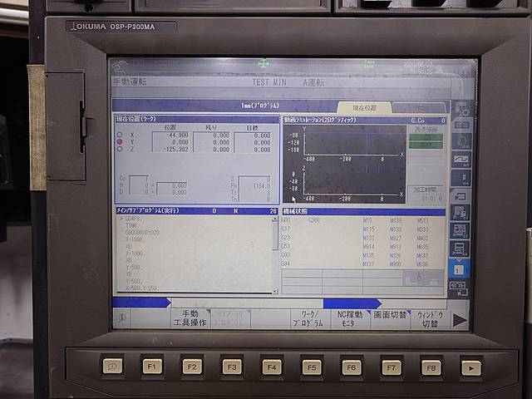Click the M15 code in 機械状態 panel
The height and width of the screenshot is (399, 532).
click(367, 220)
